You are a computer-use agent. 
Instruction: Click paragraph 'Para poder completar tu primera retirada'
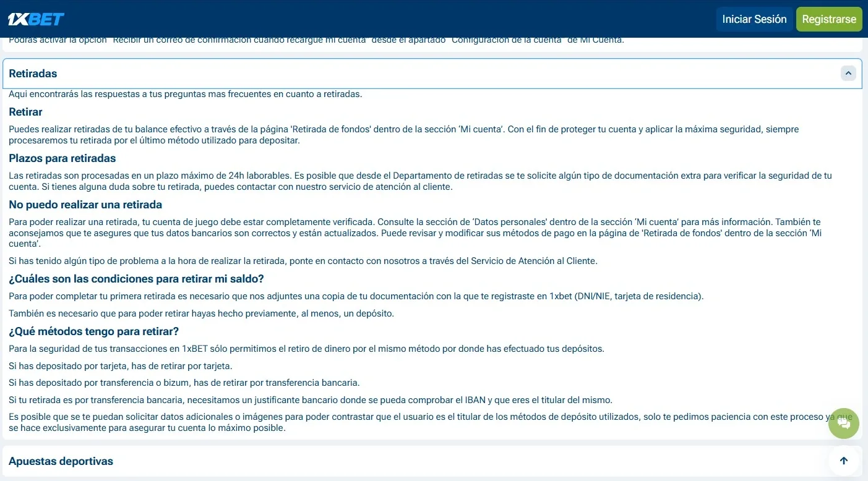pos(356,296)
